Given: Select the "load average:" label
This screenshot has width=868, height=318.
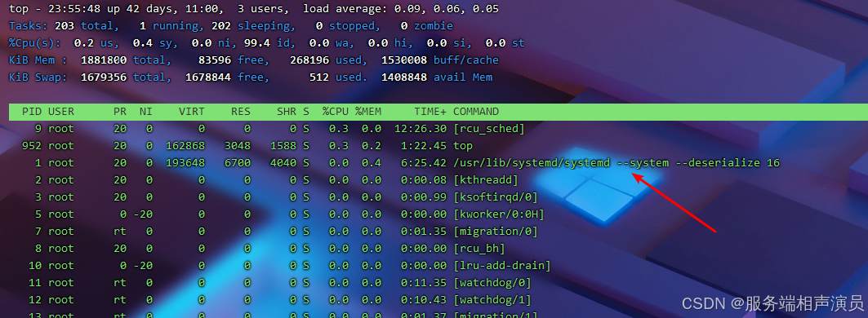Looking at the screenshot, I should tap(345, 9).
